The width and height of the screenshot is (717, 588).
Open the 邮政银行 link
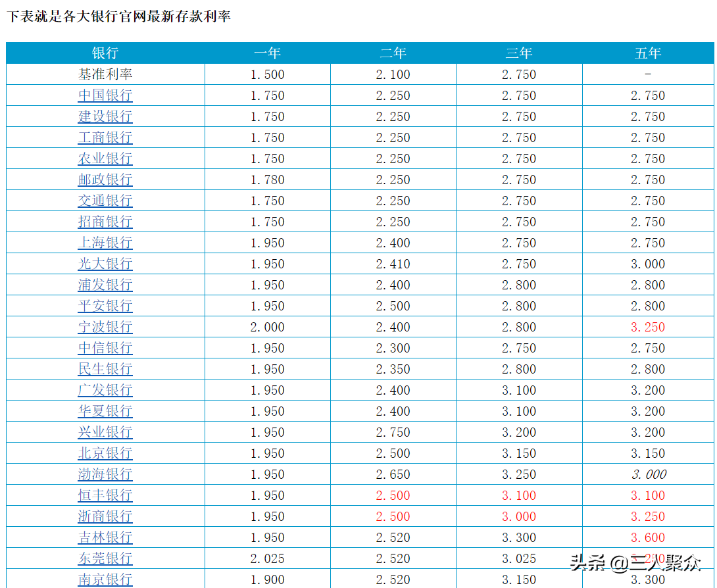[x=105, y=180]
